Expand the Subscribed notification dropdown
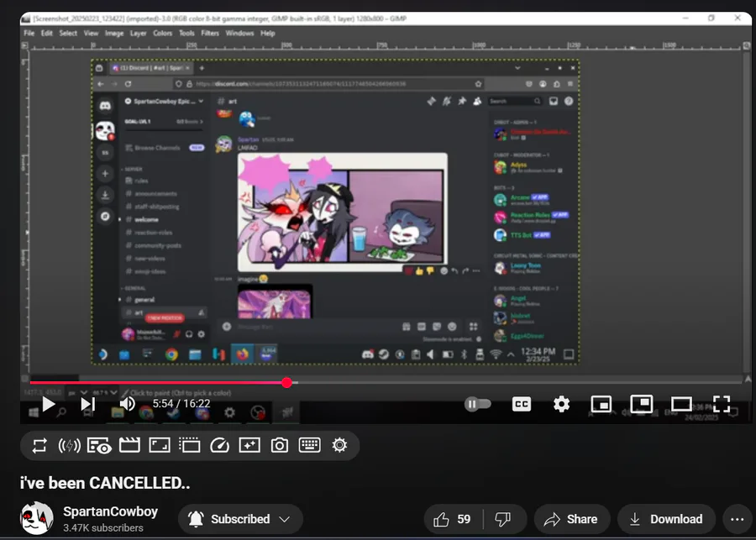This screenshot has height=540, width=756. click(x=240, y=519)
